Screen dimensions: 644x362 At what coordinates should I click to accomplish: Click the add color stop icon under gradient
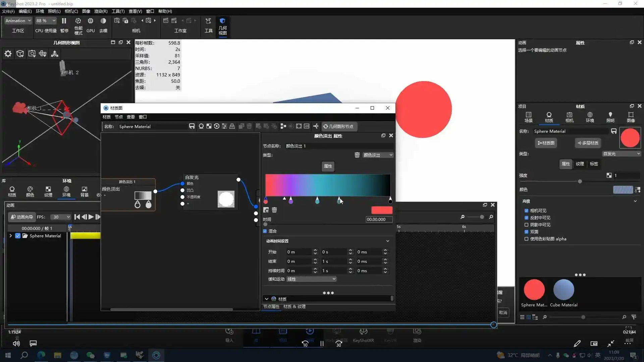click(266, 210)
